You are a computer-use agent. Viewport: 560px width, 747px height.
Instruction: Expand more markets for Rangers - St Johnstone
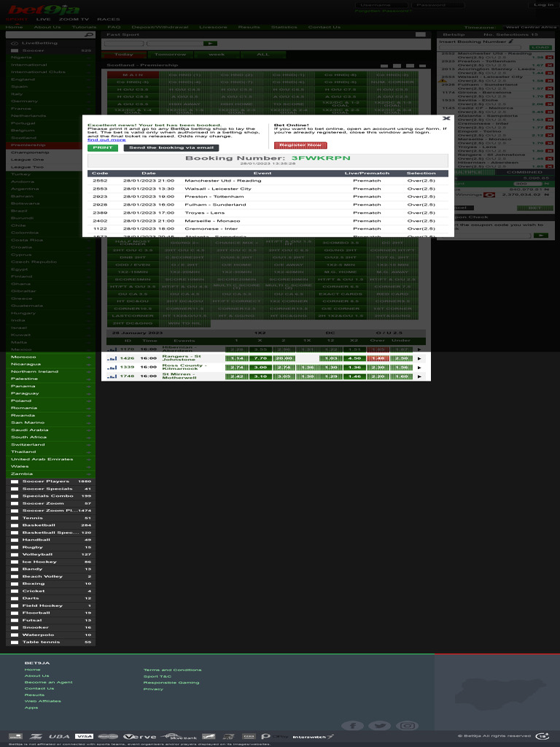click(419, 358)
